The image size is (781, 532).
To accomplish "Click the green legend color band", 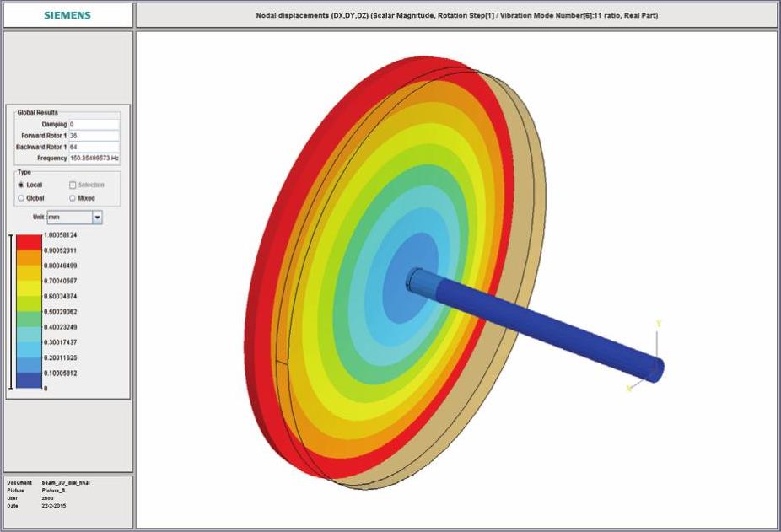I will click(x=29, y=319).
